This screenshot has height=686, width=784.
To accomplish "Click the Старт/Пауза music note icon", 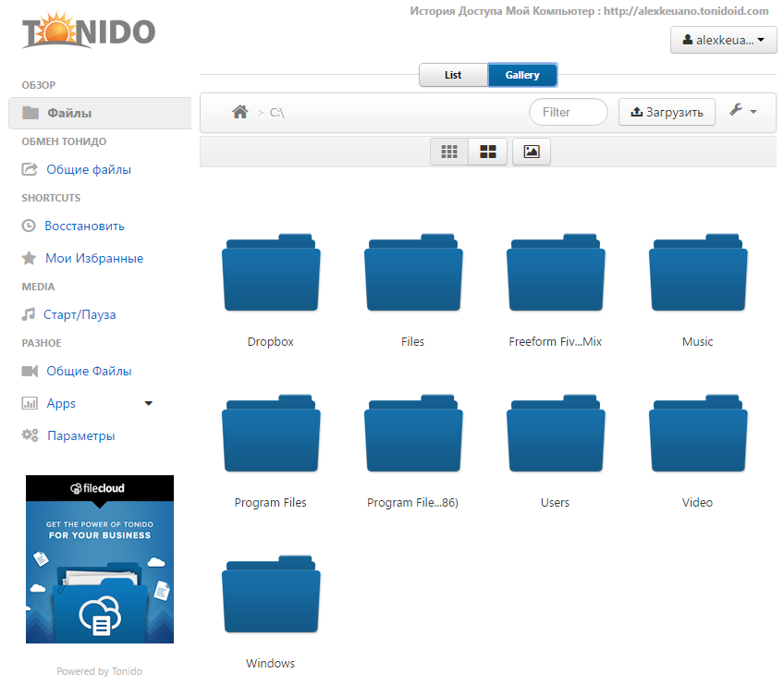I will click(29, 314).
